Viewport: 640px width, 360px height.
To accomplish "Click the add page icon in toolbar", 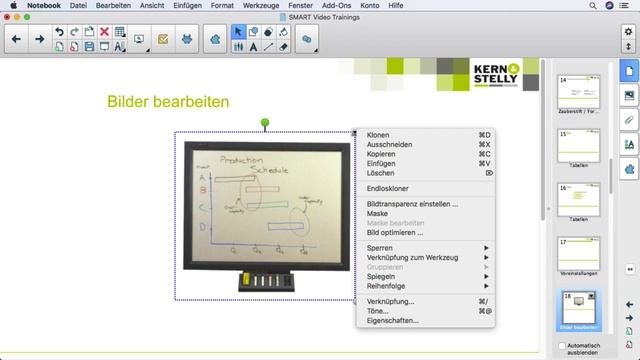I will click(59, 47).
